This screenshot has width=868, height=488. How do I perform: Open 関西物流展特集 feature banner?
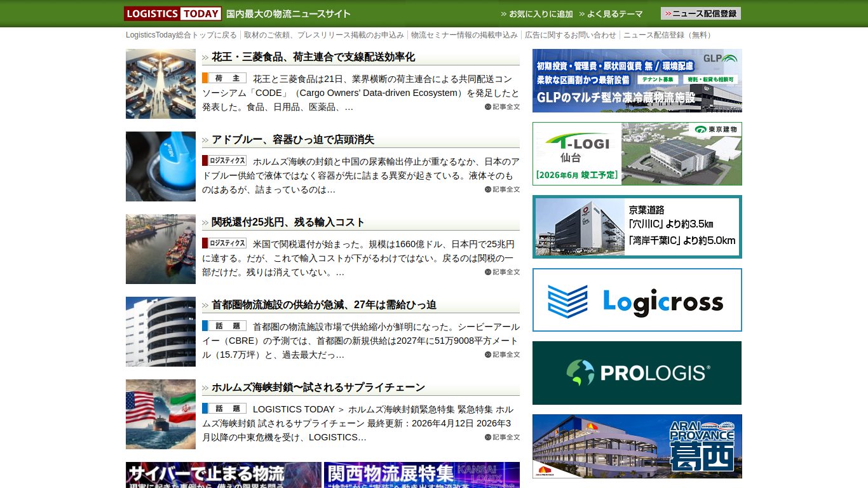422,475
